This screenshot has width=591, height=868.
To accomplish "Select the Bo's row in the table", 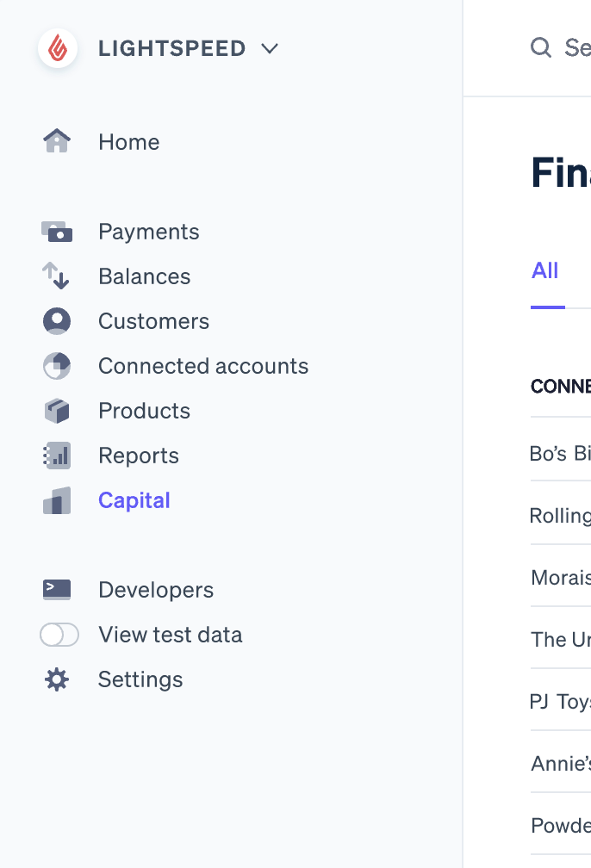I will click(x=560, y=452).
